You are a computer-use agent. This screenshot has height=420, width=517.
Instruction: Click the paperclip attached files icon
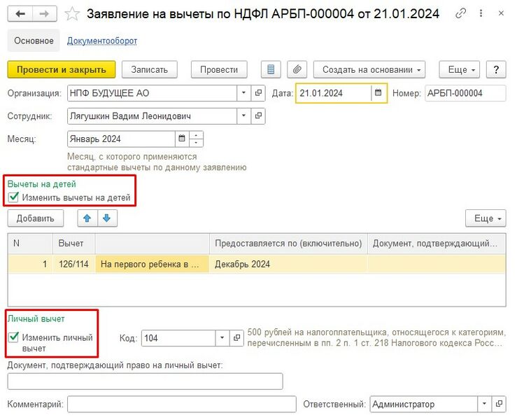[x=297, y=69]
